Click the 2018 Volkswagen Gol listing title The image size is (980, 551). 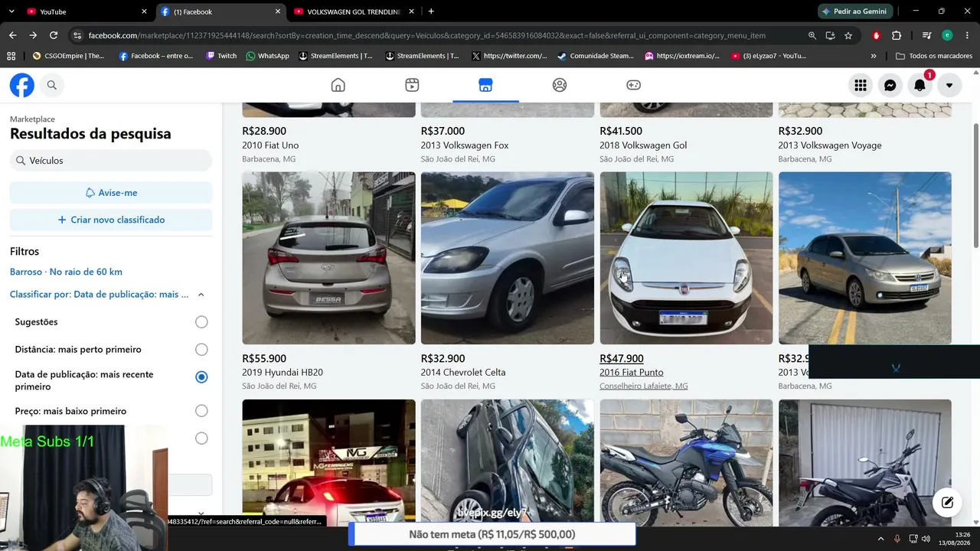click(643, 145)
